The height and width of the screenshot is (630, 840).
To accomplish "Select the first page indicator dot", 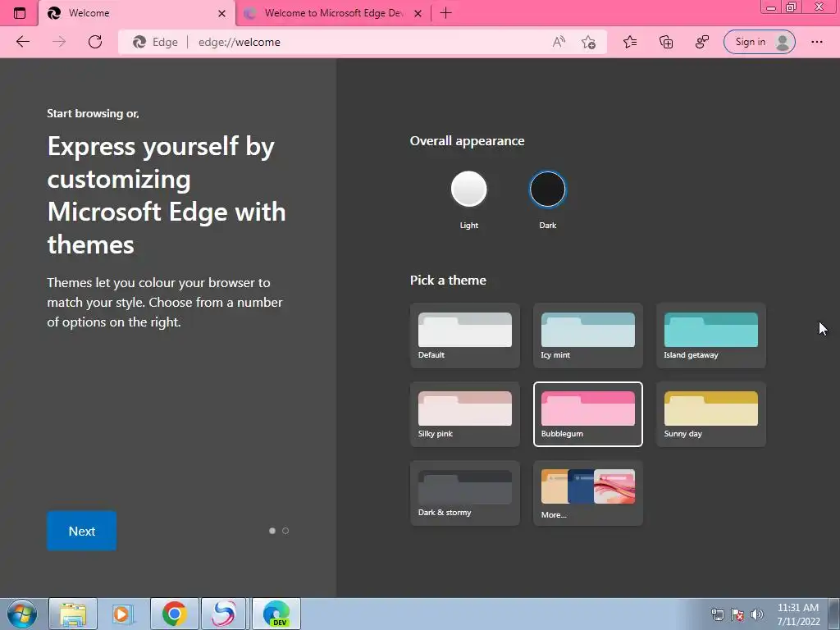I will (x=272, y=531).
